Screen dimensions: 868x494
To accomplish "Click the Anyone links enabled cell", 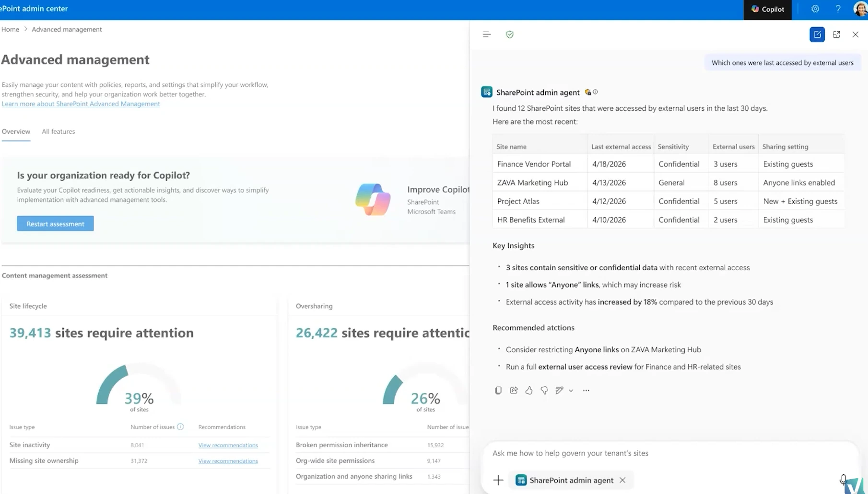I will tap(801, 183).
